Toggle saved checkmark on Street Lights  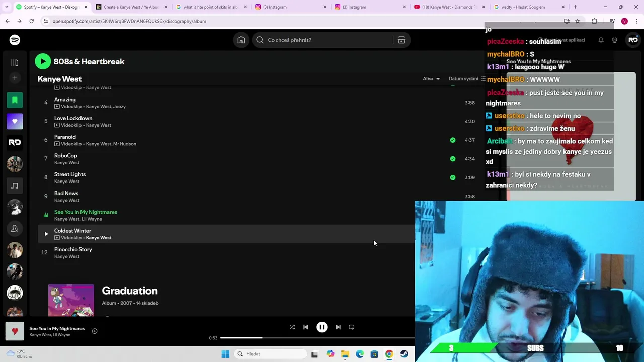point(453,177)
